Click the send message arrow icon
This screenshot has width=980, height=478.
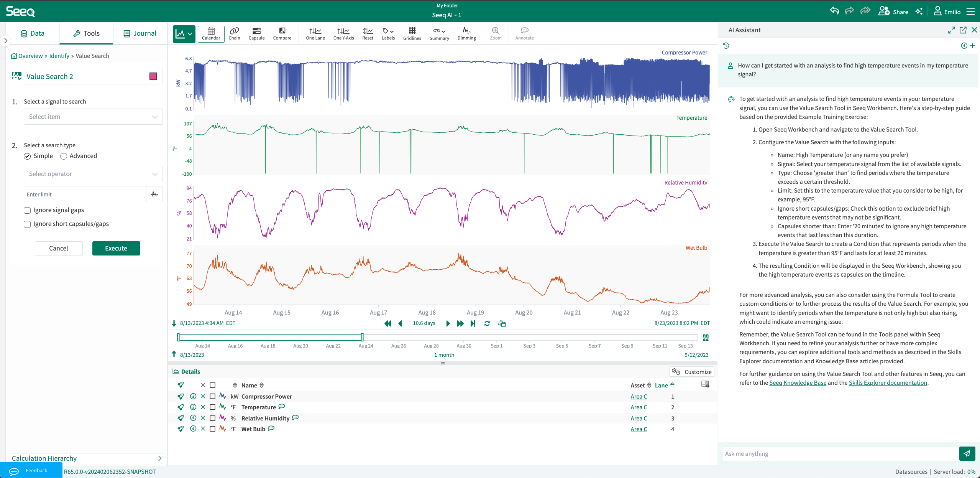(x=967, y=453)
